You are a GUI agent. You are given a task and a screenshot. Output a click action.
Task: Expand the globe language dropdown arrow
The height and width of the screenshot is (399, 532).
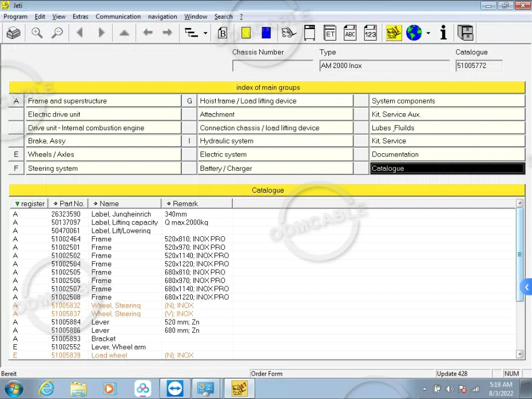tap(428, 34)
